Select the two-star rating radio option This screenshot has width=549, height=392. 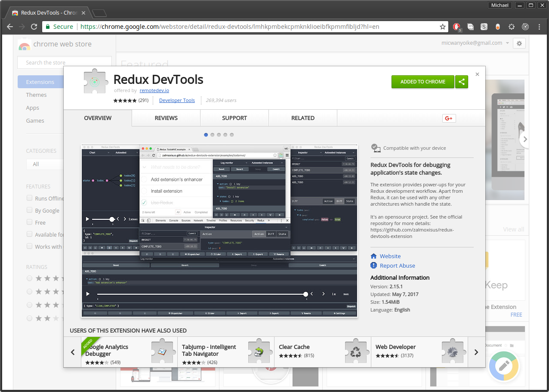point(30,318)
